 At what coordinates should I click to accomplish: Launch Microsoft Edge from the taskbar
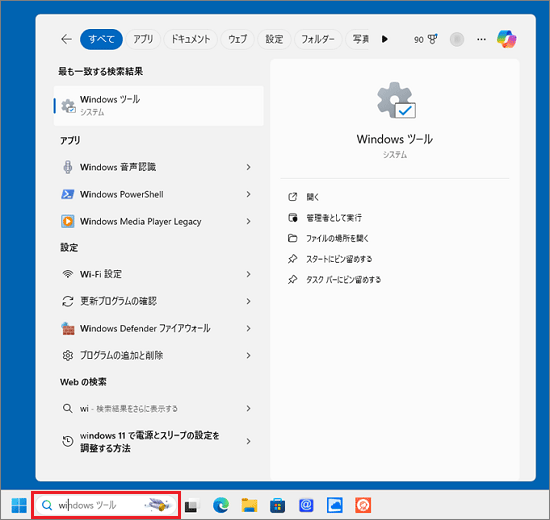221,505
